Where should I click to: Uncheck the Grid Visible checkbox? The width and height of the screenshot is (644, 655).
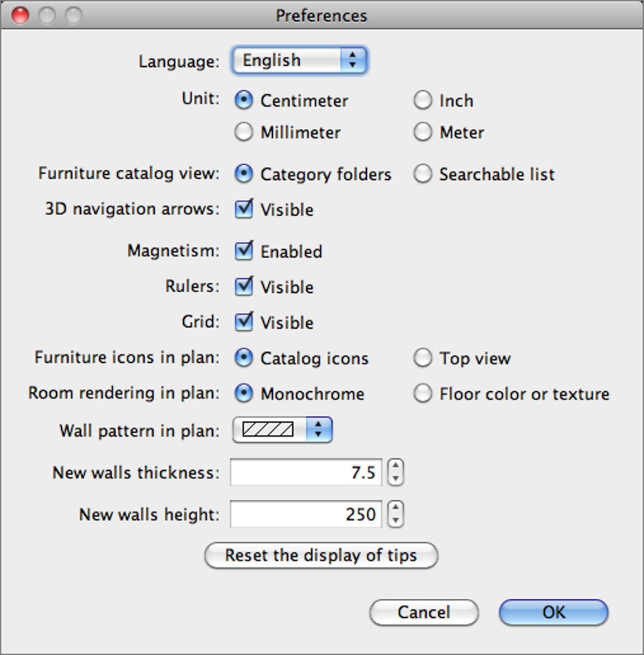(x=244, y=322)
